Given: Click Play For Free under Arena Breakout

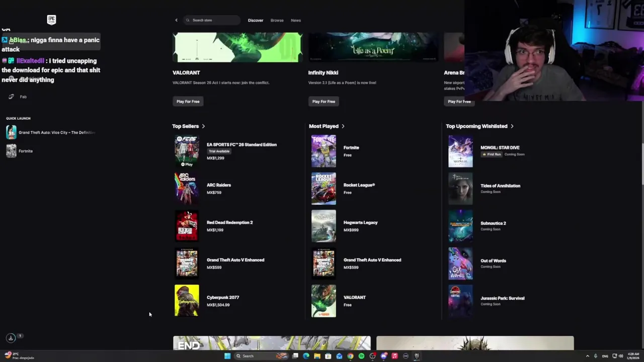Looking at the screenshot, I should click(459, 102).
